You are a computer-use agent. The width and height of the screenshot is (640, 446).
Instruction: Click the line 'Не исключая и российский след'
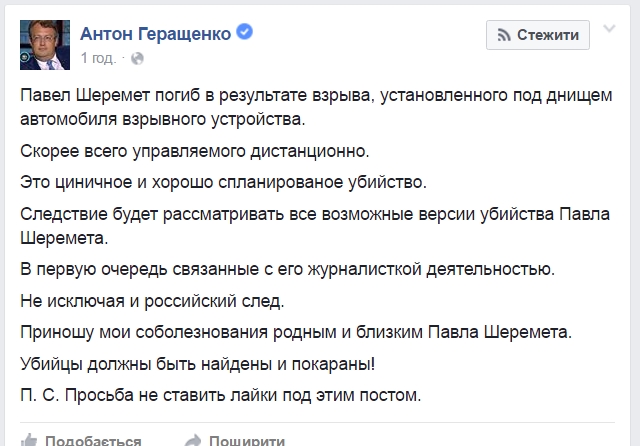(165, 301)
